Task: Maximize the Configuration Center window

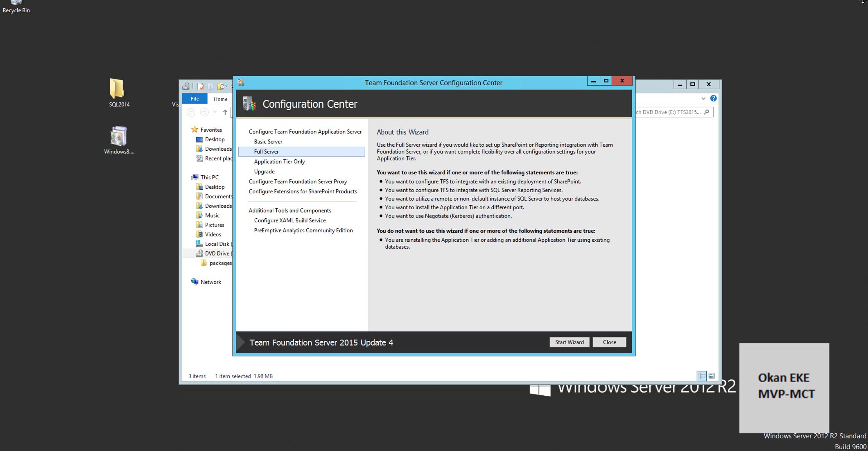Action: tap(606, 81)
